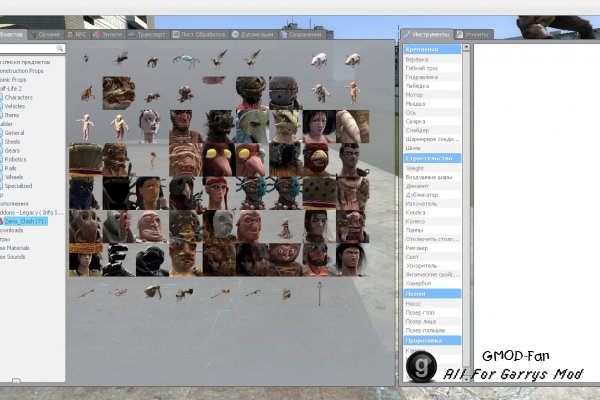Choose the woman wearing straw hat thumbnail
The image size is (600, 400).
(x=86, y=260)
